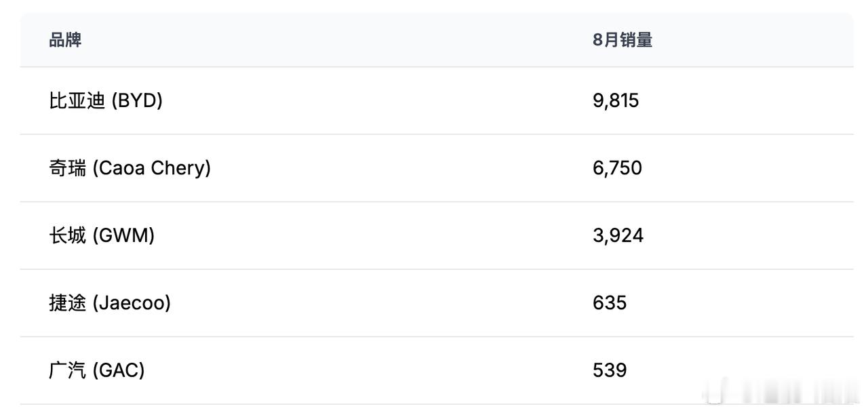Select the Chinese name 奇瑞
The image size is (868, 413).
(68, 168)
